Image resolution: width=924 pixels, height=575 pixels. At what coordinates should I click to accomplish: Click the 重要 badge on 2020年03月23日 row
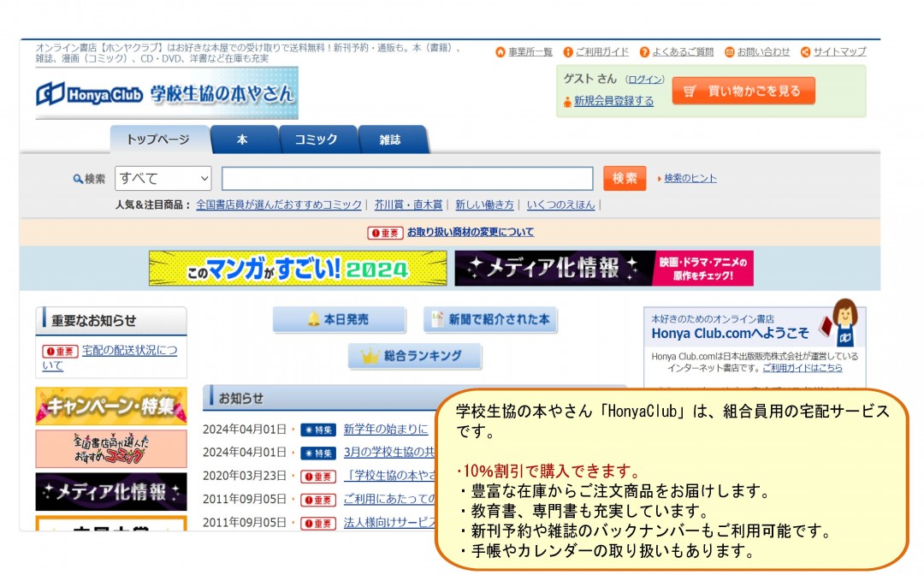[318, 476]
